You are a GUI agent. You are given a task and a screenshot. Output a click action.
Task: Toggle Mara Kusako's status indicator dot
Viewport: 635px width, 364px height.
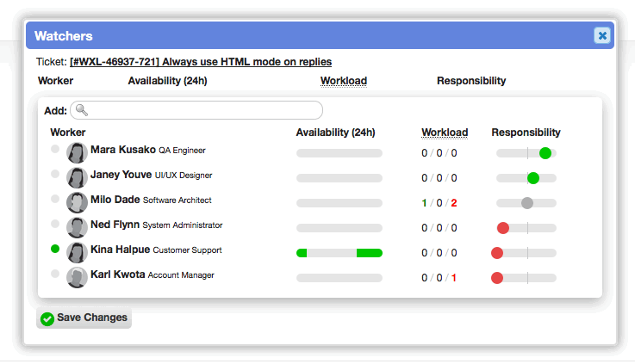tap(55, 149)
